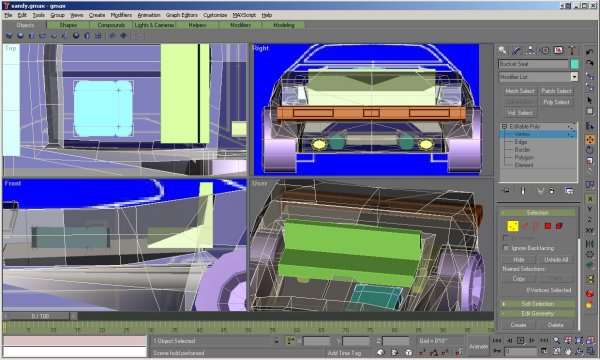Toggle the Ignore Backfacing checkbox
Image resolution: width=600 pixels, height=360 pixels.
pyautogui.click(x=506, y=248)
